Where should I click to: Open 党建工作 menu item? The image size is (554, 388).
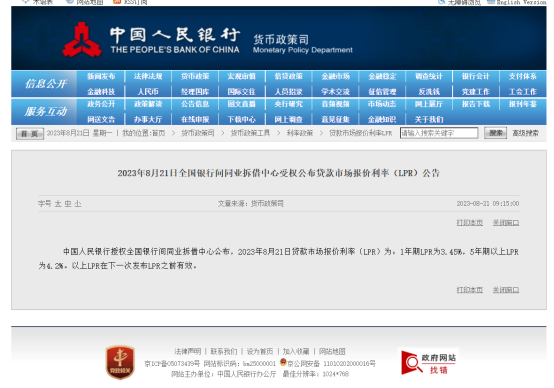click(x=476, y=92)
